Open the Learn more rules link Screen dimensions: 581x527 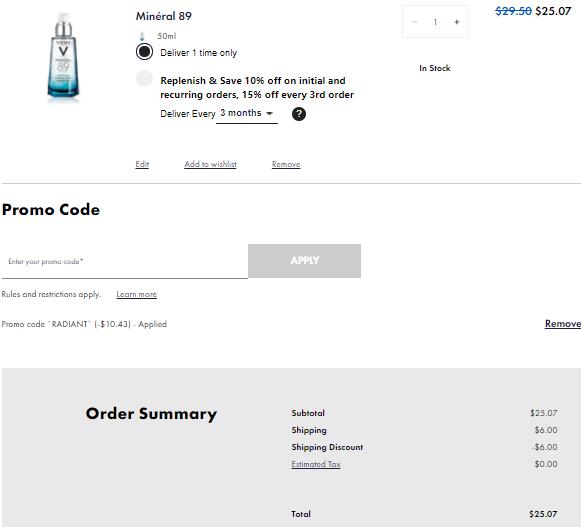(137, 294)
